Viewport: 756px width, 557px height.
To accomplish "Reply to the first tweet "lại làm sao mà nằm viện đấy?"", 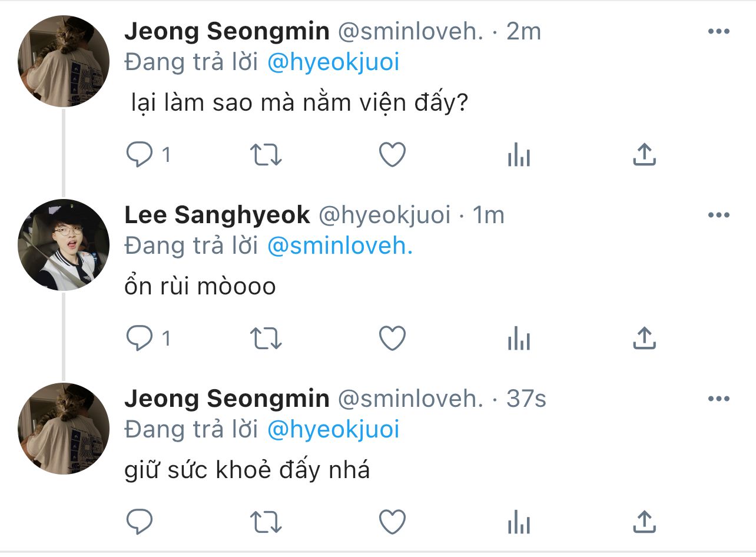I will [140, 155].
